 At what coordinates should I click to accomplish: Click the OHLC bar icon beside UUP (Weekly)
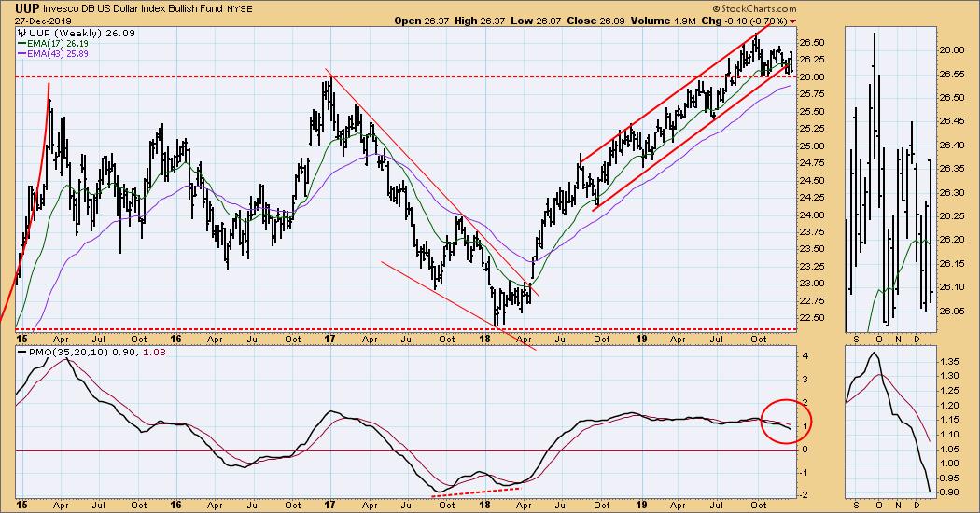[x=21, y=34]
